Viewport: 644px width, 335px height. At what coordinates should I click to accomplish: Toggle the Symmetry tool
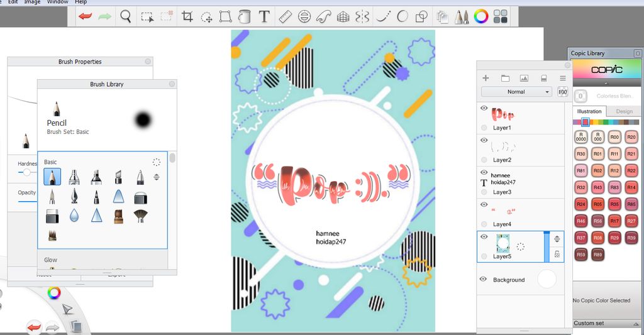click(x=362, y=17)
